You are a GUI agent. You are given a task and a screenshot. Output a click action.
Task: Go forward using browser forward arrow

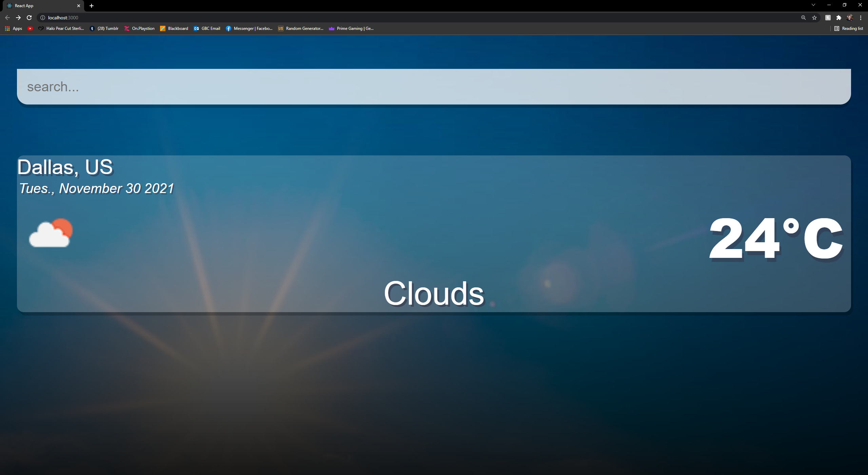(18, 18)
